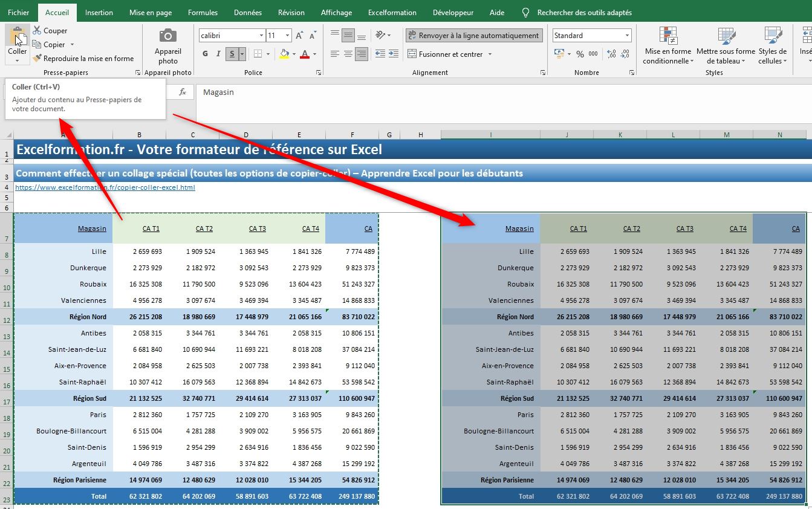The image size is (812, 509).
Task: Apply red font color A
Action: coord(304,54)
